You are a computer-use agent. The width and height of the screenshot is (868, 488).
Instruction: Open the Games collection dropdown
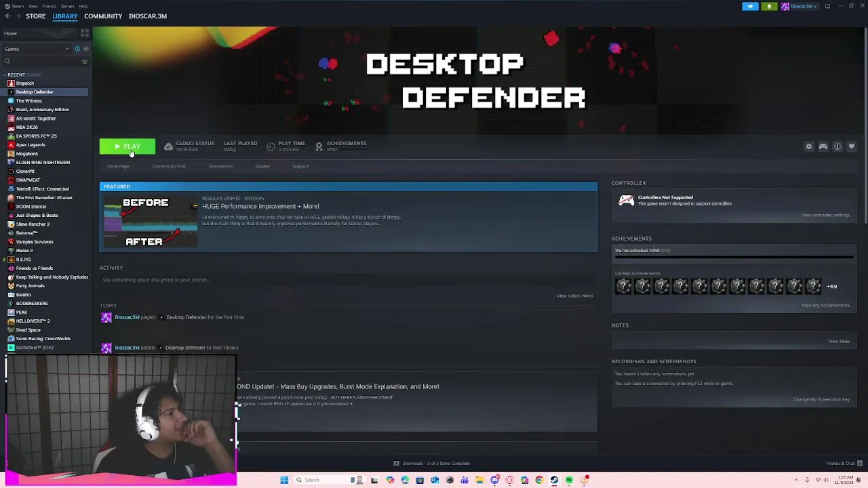point(37,49)
